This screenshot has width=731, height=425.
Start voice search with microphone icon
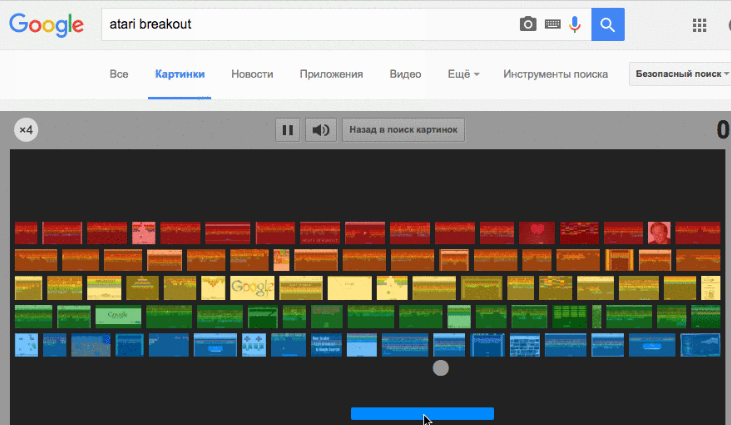575,24
